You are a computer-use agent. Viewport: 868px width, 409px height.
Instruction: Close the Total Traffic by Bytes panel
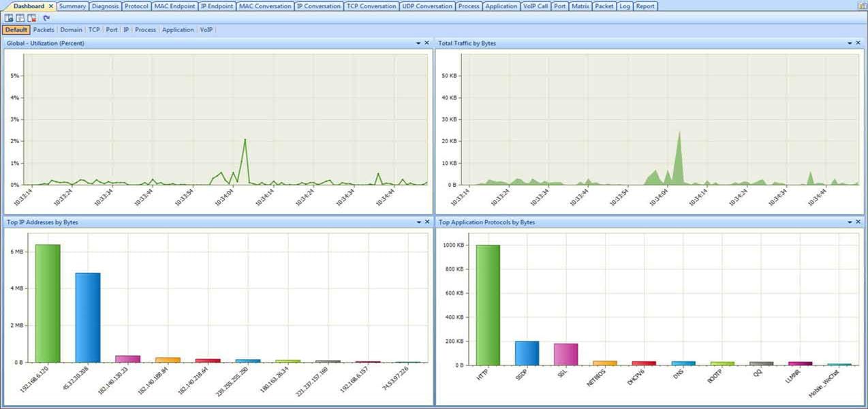(858, 43)
